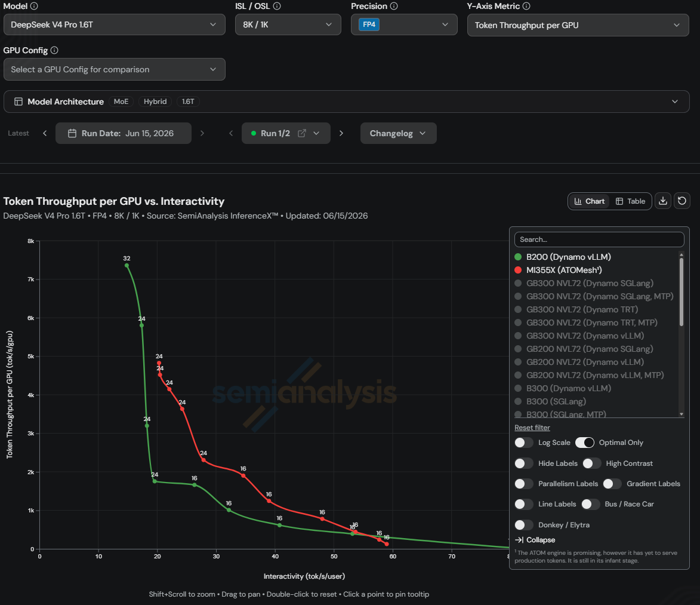Image resolution: width=700 pixels, height=605 pixels.
Task: Open the Precision FP4 dropdown
Action: (x=404, y=24)
